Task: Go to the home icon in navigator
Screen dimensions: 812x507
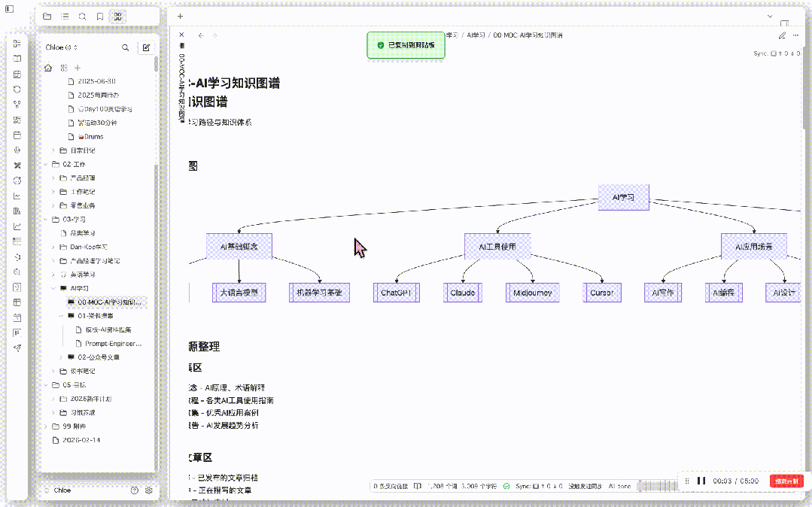Action: (48, 68)
